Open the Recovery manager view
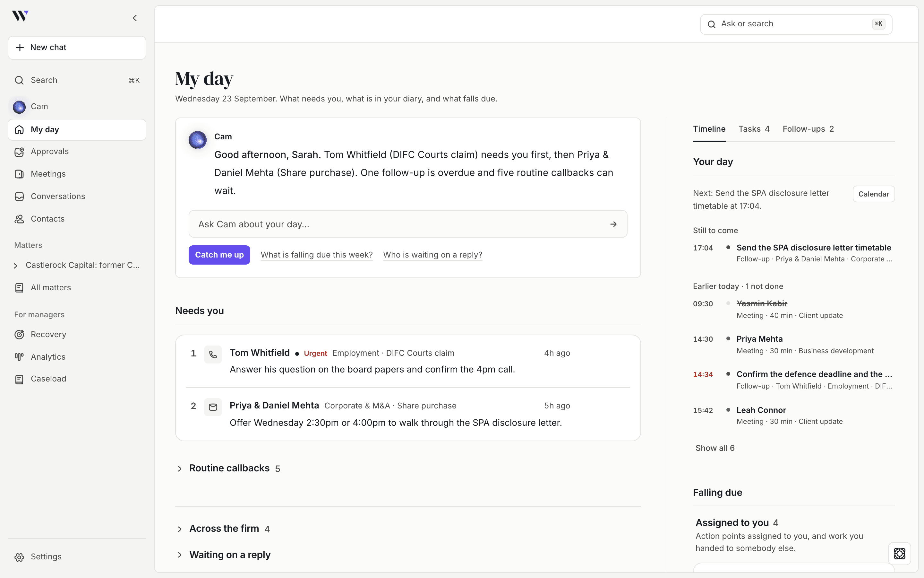 point(77,335)
